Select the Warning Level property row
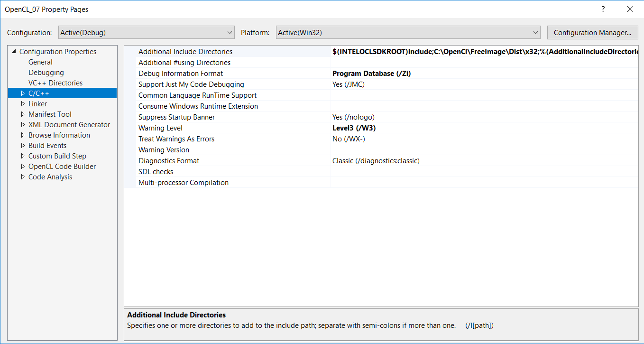This screenshot has width=644, height=344. [381, 128]
